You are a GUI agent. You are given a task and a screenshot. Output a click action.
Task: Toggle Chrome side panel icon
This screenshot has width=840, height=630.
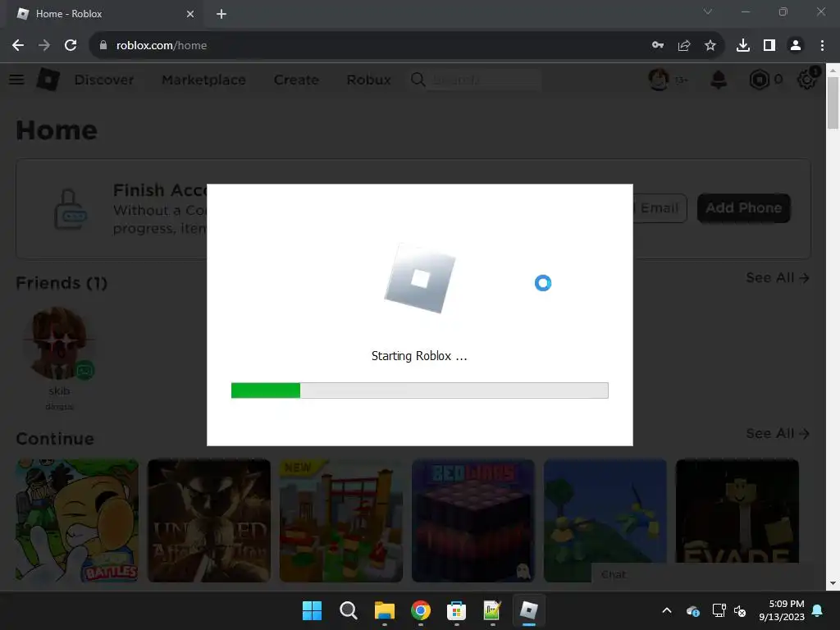point(769,46)
